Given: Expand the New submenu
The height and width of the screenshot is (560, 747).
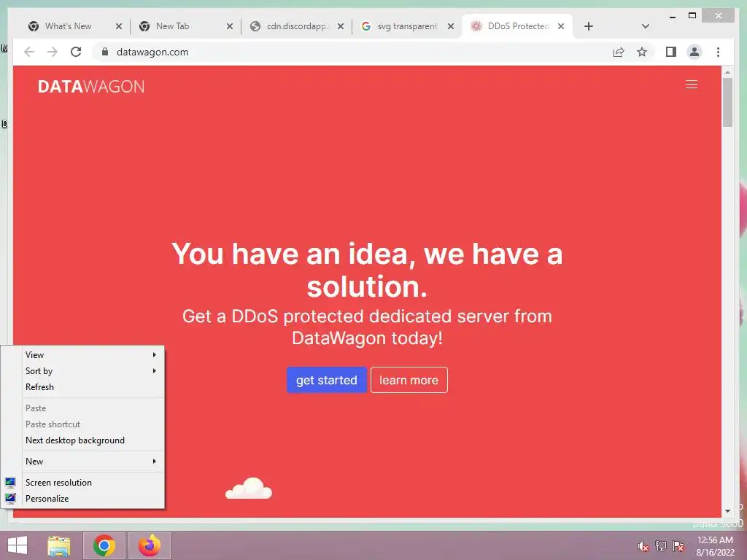Looking at the screenshot, I should 83,462.
